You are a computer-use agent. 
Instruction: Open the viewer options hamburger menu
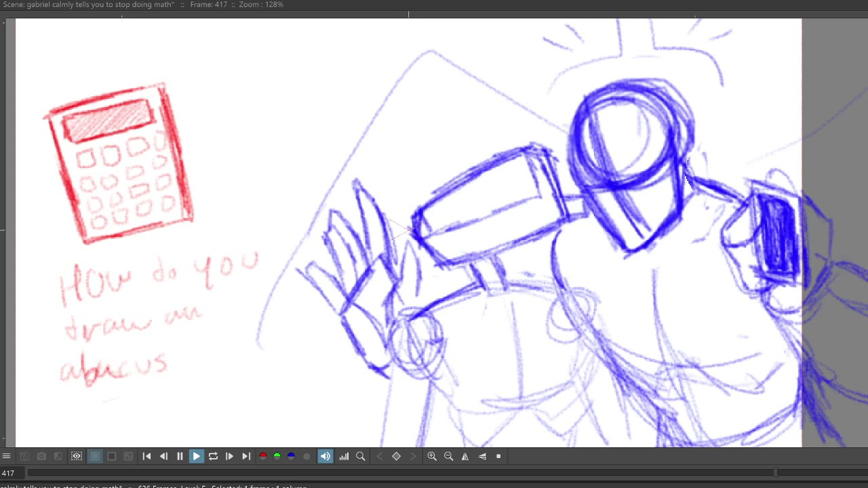[6, 456]
